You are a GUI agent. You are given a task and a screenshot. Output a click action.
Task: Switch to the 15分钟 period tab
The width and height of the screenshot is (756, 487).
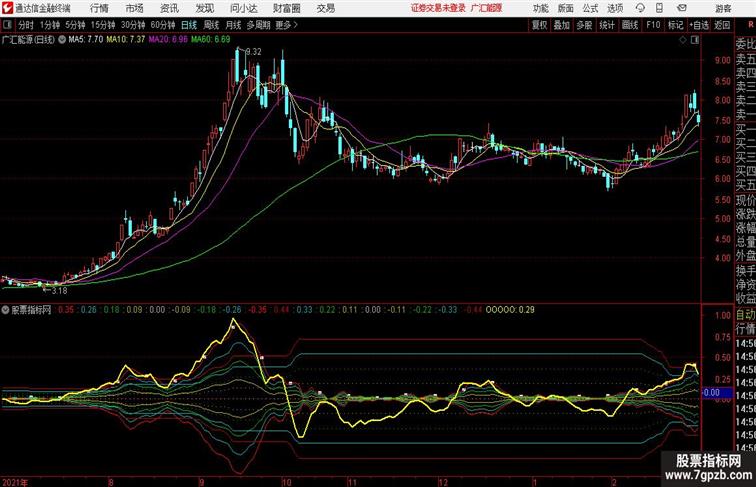(103, 25)
